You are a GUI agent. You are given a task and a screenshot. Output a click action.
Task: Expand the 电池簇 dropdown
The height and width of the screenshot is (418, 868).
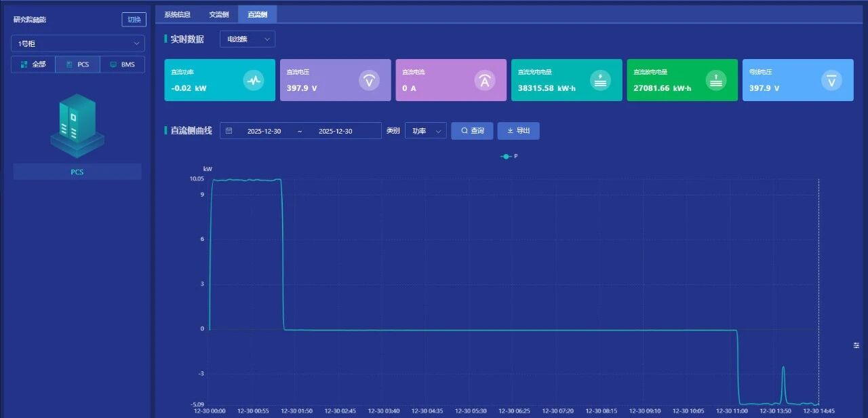[x=248, y=39]
